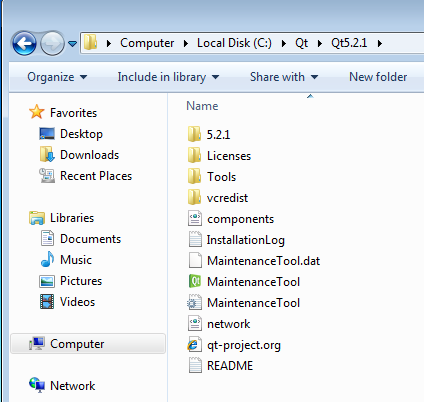424x402 pixels.
Task: Click the blue Back navigation arrow
Action: point(24,43)
